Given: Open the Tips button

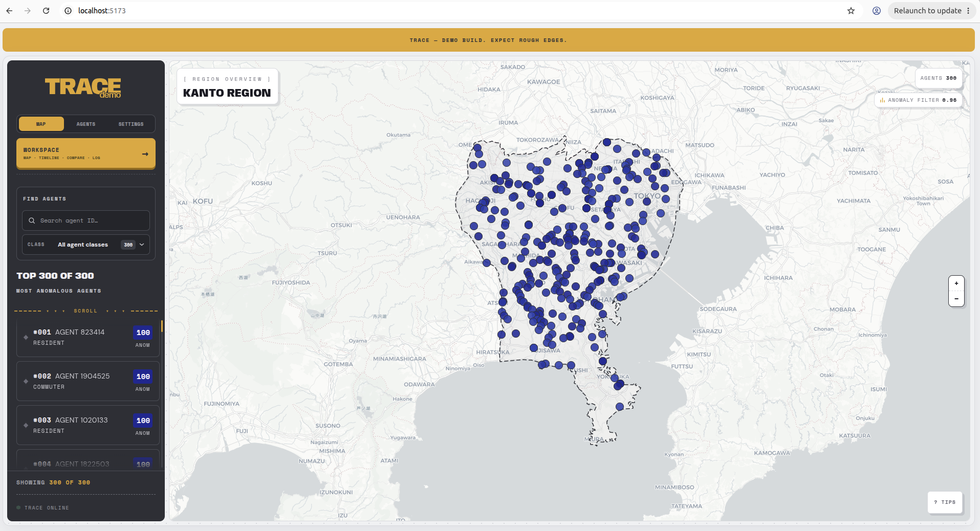Looking at the screenshot, I should (945, 502).
